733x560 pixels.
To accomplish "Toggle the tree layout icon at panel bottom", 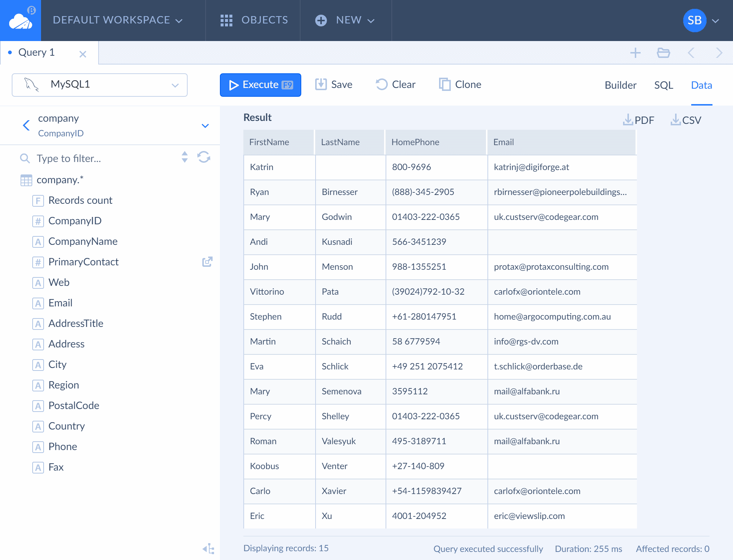I will point(209,548).
